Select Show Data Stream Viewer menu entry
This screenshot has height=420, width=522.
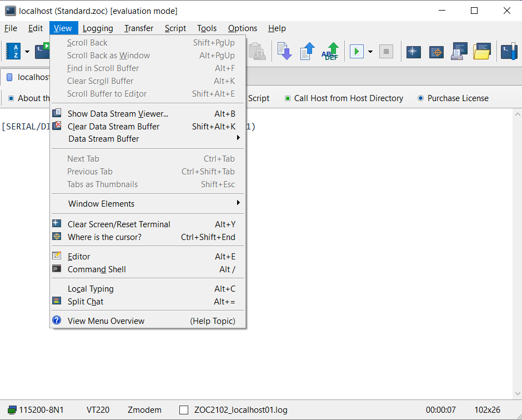point(148,114)
